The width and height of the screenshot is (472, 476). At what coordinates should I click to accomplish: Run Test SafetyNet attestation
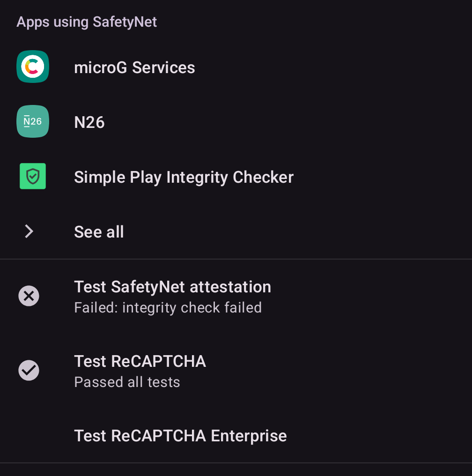click(172, 287)
